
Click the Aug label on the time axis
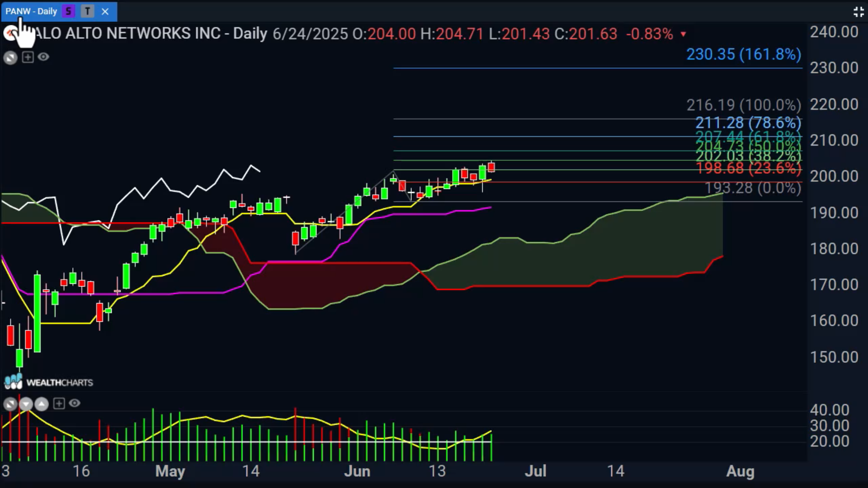(740, 471)
